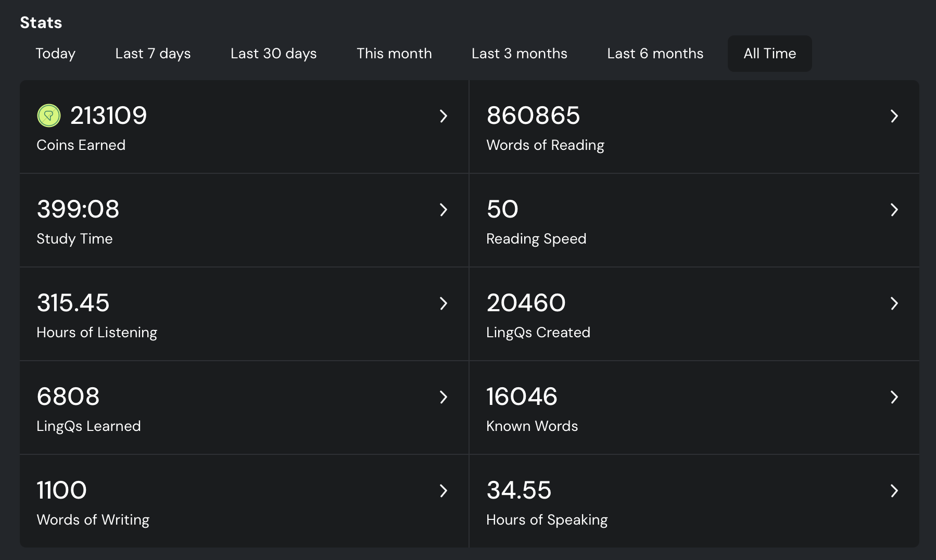Screen dimensions: 936x560
Task: Open Words of Reading chevron arrow
Action: click(x=894, y=116)
